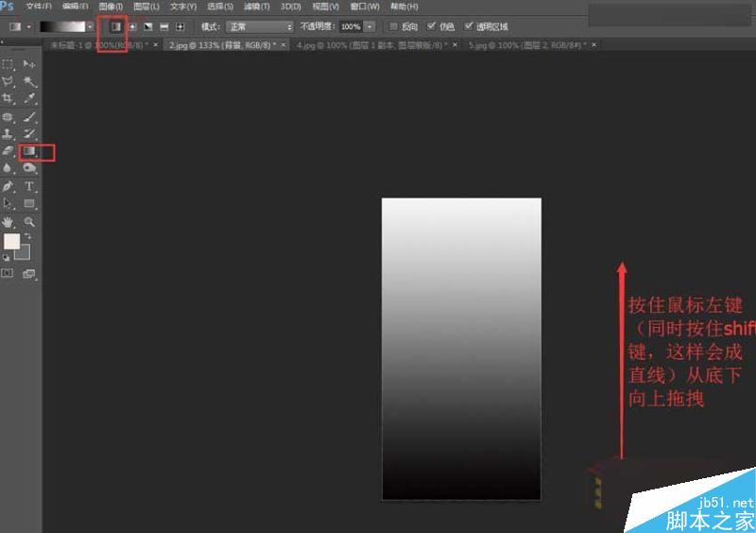This screenshot has width=756, height=533.
Task: Close the 4.jpg document tab
Action: coord(455,44)
